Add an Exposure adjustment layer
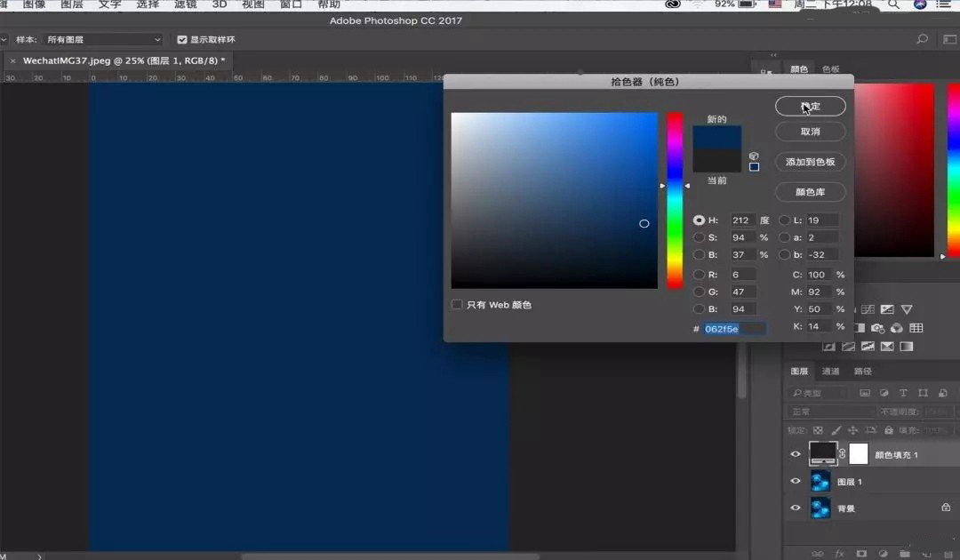The height and width of the screenshot is (560, 960). (887, 309)
